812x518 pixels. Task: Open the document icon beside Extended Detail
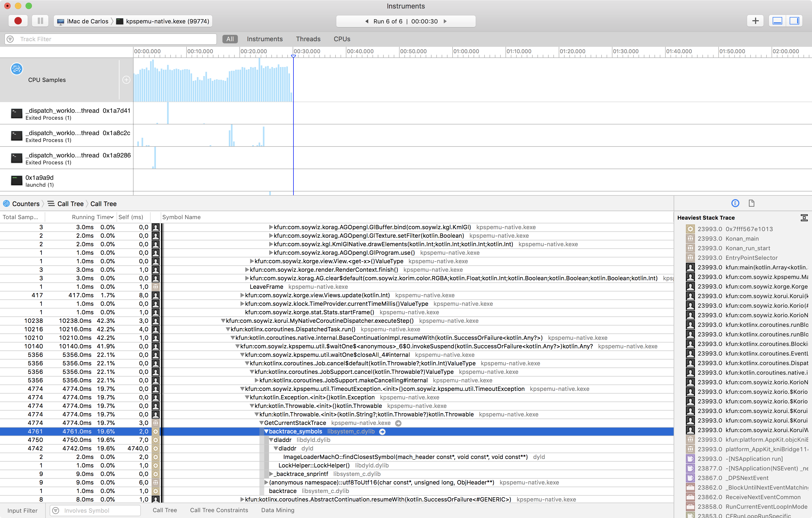tap(751, 203)
